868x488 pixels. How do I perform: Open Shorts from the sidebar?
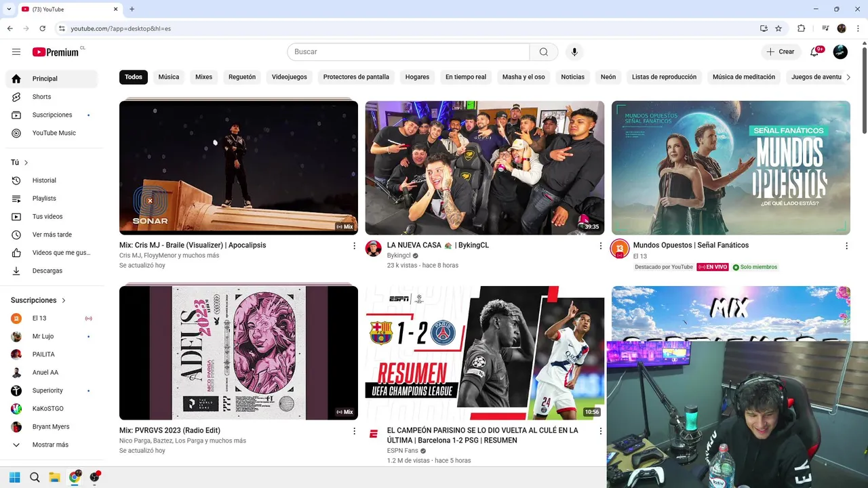click(52, 97)
